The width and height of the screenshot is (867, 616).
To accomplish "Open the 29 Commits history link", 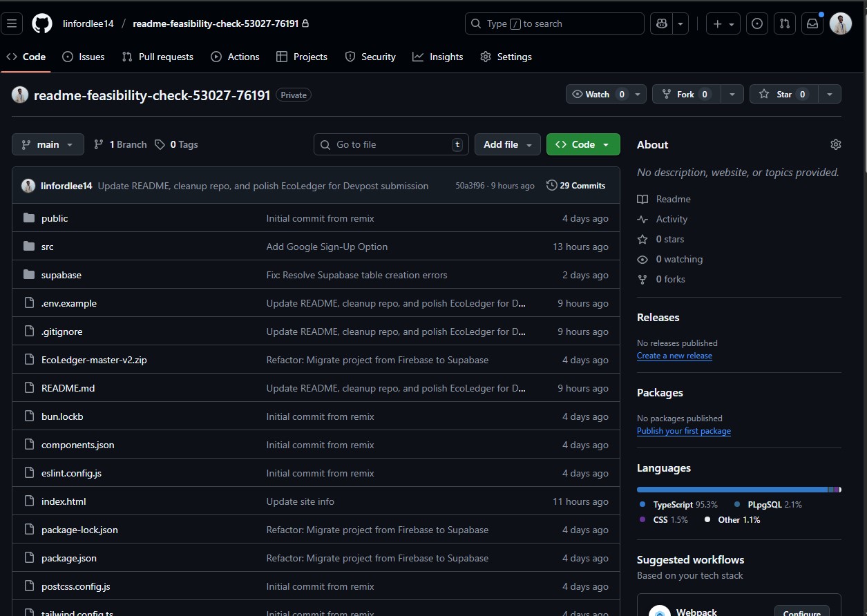I will [575, 185].
